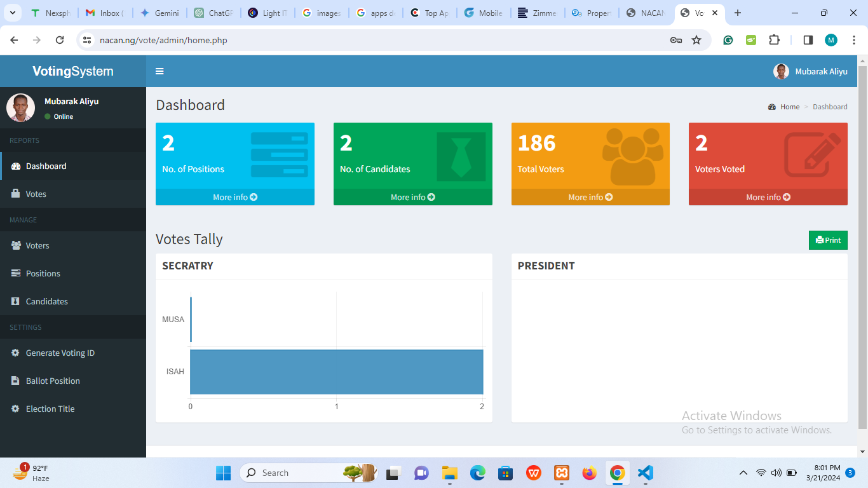Open the Election Title setting
This screenshot has width=868, height=488.
click(x=73, y=409)
